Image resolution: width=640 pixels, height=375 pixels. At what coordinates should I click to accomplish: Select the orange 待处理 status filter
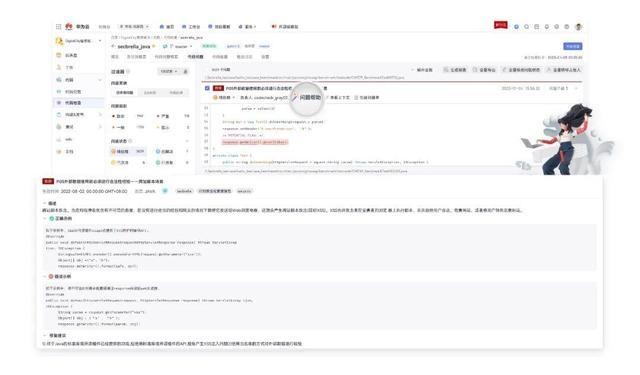(127, 151)
